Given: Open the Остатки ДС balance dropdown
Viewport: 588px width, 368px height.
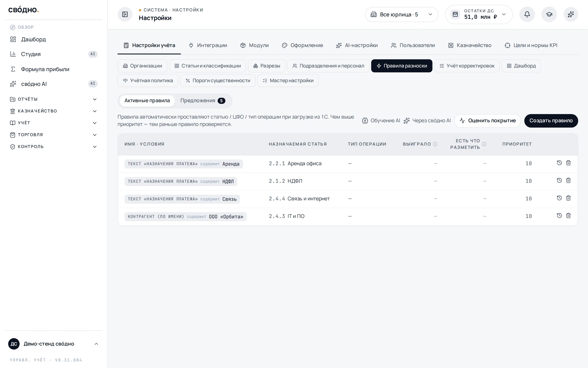Looking at the screenshot, I should pos(479,15).
